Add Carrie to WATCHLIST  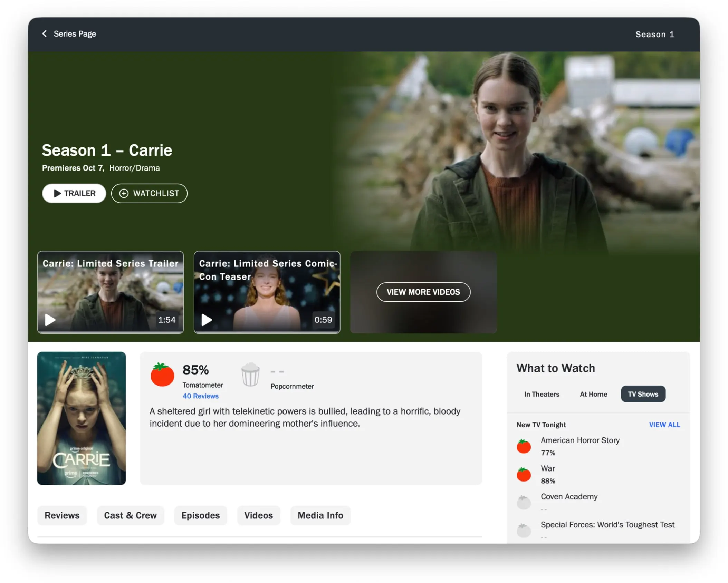pyautogui.click(x=149, y=193)
